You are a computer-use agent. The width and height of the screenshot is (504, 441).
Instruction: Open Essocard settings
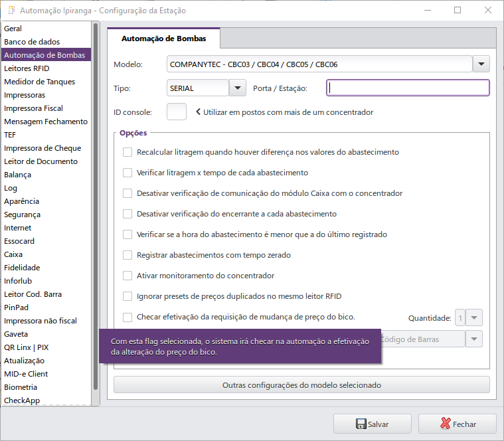click(46, 241)
